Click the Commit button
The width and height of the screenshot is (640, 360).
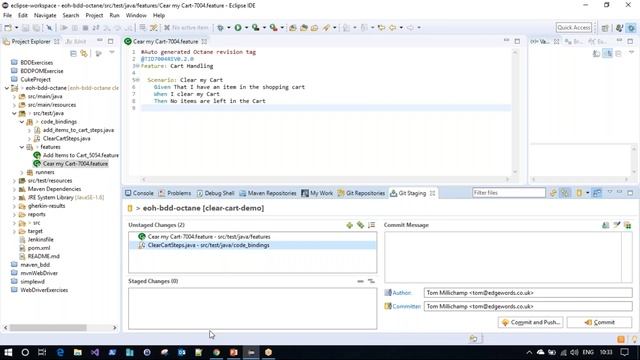[x=599, y=322]
